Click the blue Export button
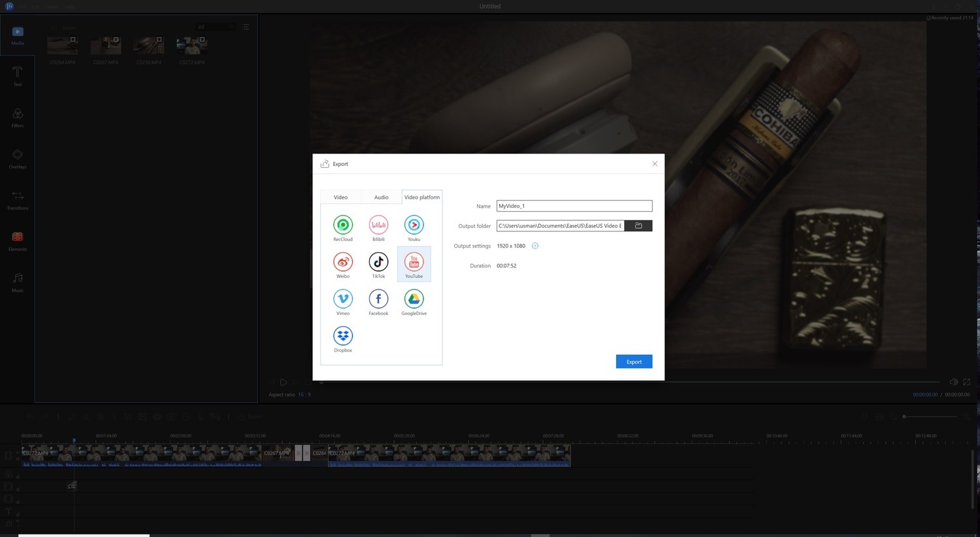Viewport: 980px width, 537px height. click(x=634, y=361)
